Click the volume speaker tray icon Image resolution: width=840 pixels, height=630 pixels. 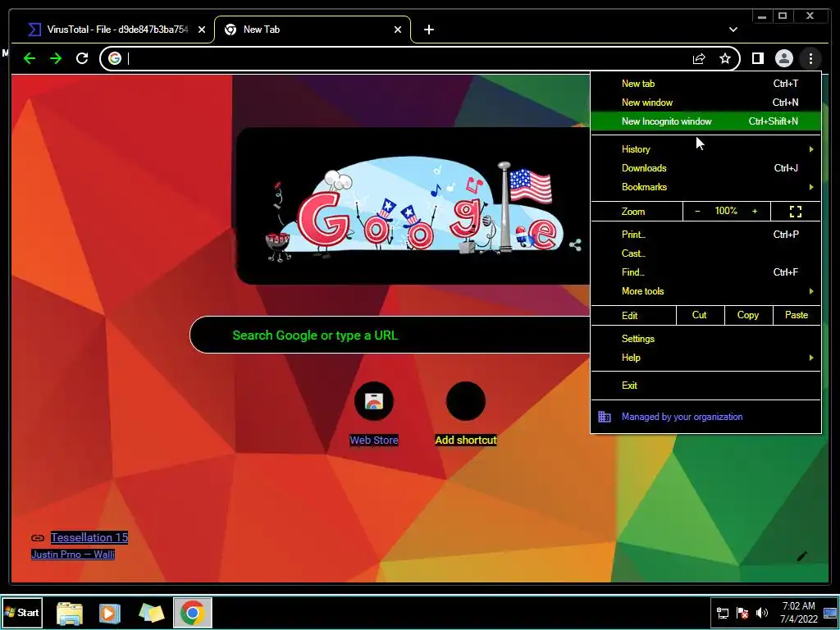click(x=762, y=613)
